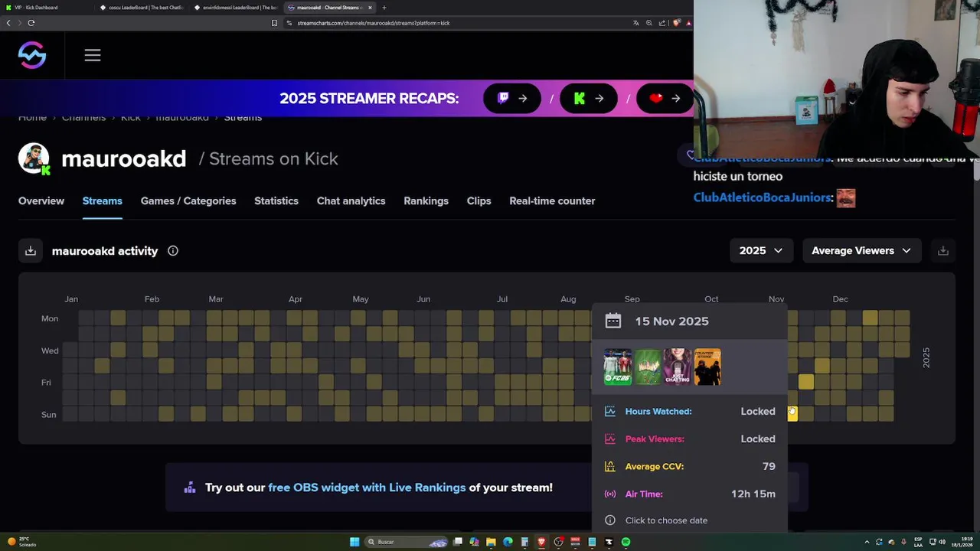The image size is (980, 551).
Task: Click the download icon beside Average Viewers
Action: (x=943, y=251)
